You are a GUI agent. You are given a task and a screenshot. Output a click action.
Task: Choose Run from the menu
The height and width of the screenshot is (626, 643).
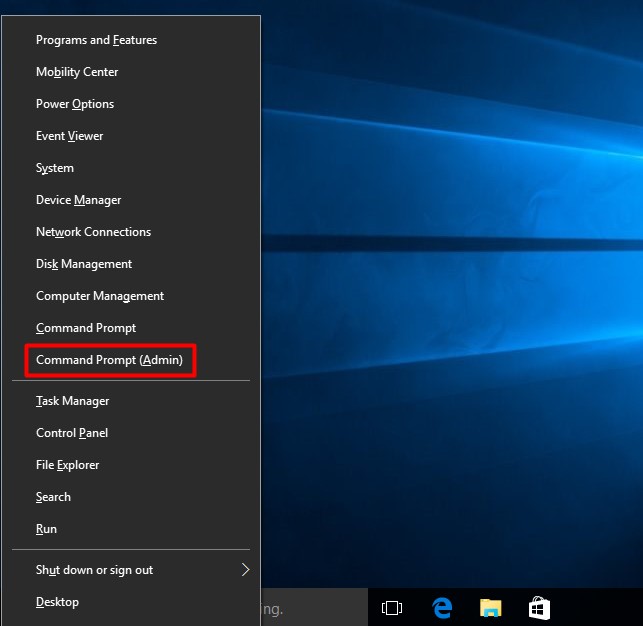(x=46, y=529)
